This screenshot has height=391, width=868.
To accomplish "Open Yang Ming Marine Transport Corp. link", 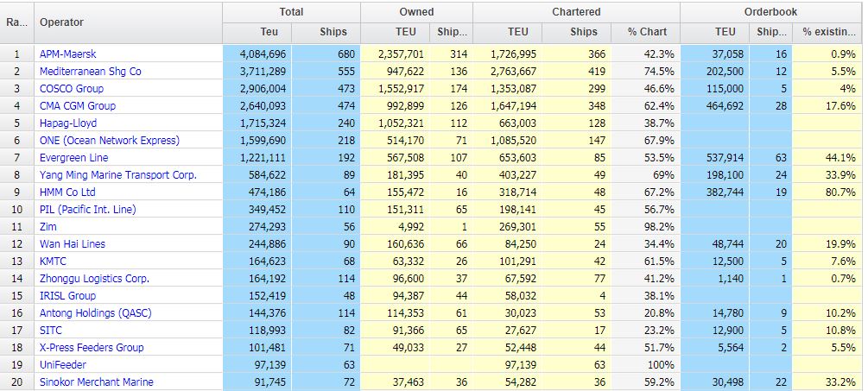I will click(118, 174).
